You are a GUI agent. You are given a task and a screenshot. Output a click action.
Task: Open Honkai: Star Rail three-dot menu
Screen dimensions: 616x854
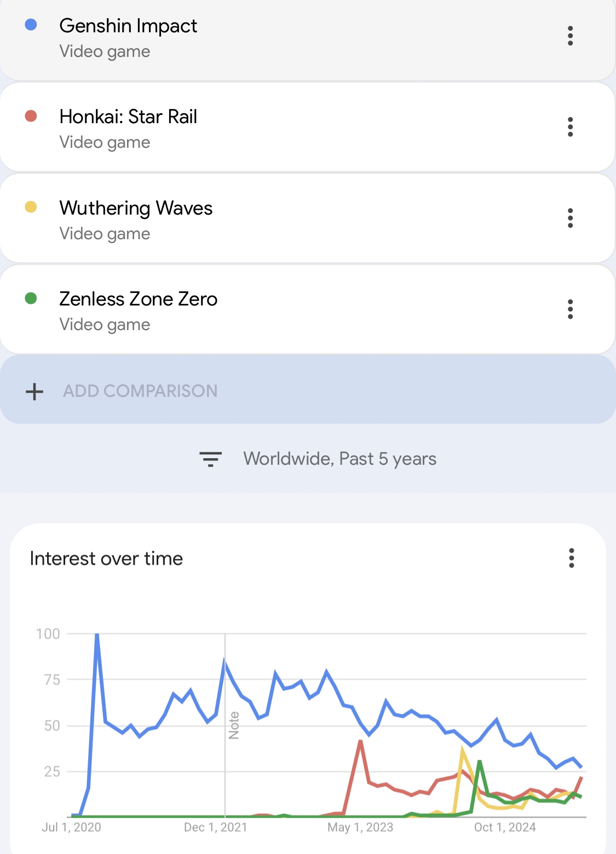click(x=570, y=126)
